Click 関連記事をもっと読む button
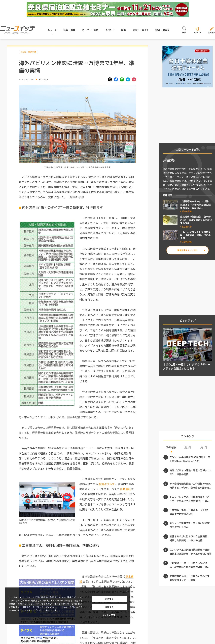The height and width of the screenshot is (644, 215). [188, 250]
